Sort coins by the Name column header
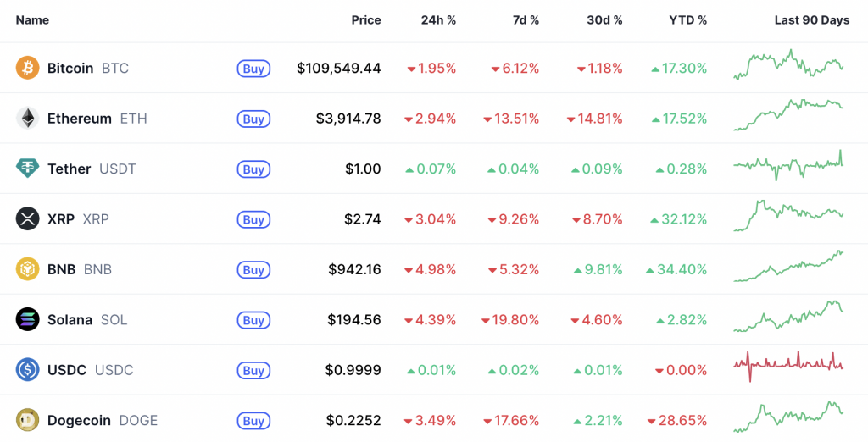This screenshot has width=868, height=442. (32, 20)
